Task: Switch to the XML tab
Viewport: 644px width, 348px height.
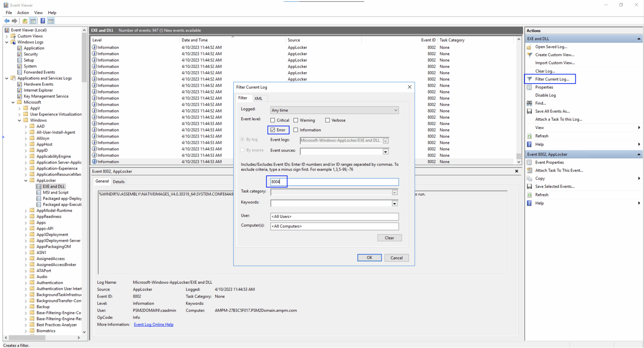Action: [258, 98]
